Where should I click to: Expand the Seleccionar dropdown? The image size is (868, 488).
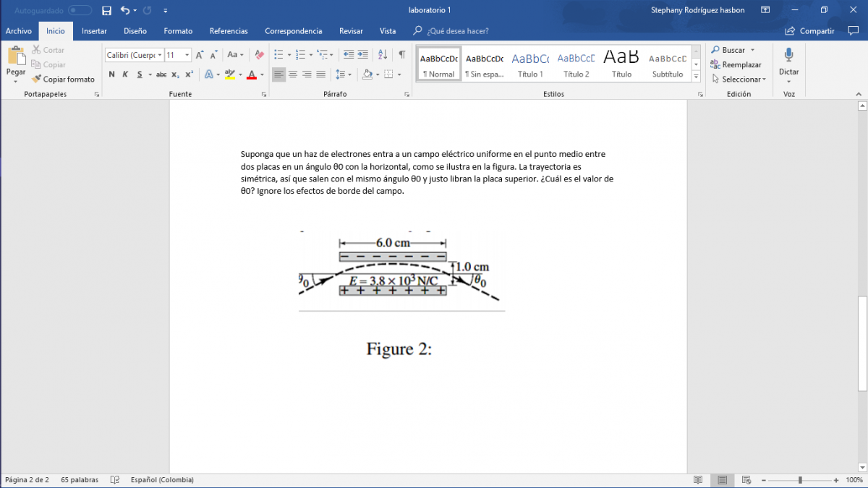click(743, 80)
